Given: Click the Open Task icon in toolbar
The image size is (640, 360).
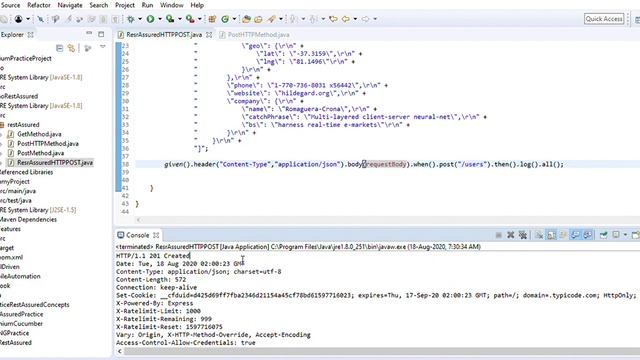Looking at the screenshot, I should click(258, 19).
